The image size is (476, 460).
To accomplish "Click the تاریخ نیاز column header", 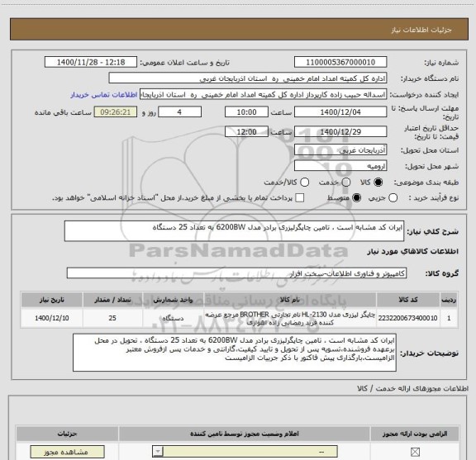I will click(51, 300).
